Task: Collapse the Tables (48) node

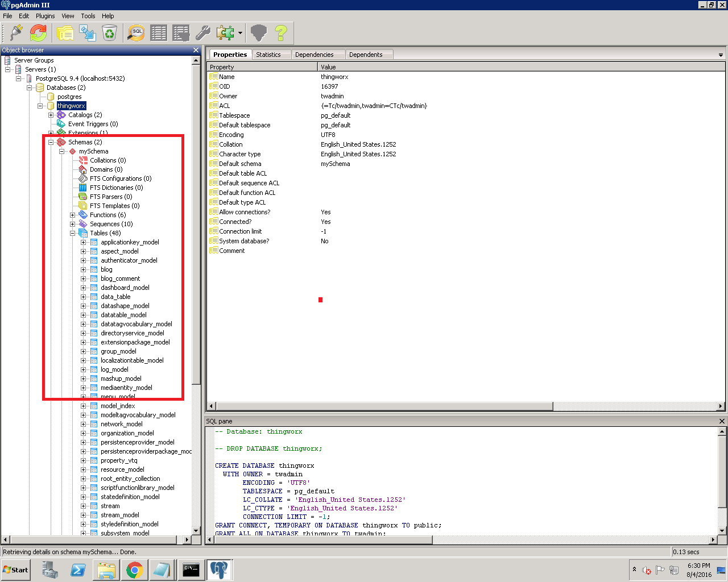Action: pyautogui.click(x=72, y=233)
